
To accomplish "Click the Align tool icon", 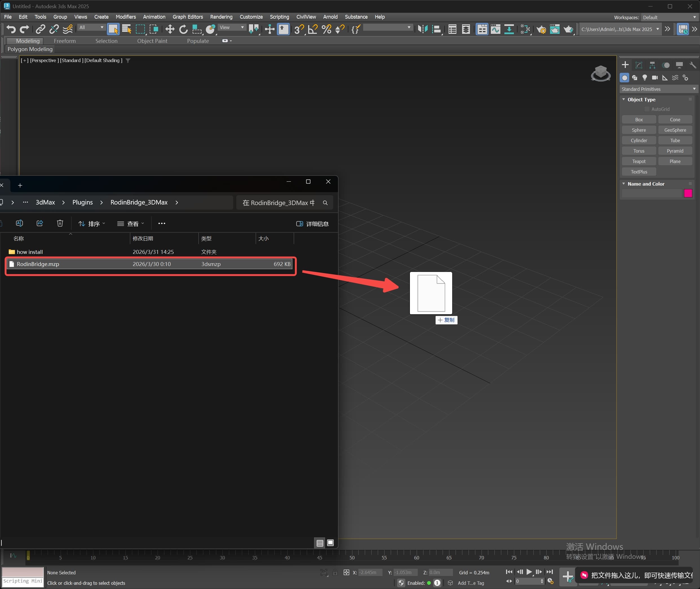I will click(x=436, y=29).
